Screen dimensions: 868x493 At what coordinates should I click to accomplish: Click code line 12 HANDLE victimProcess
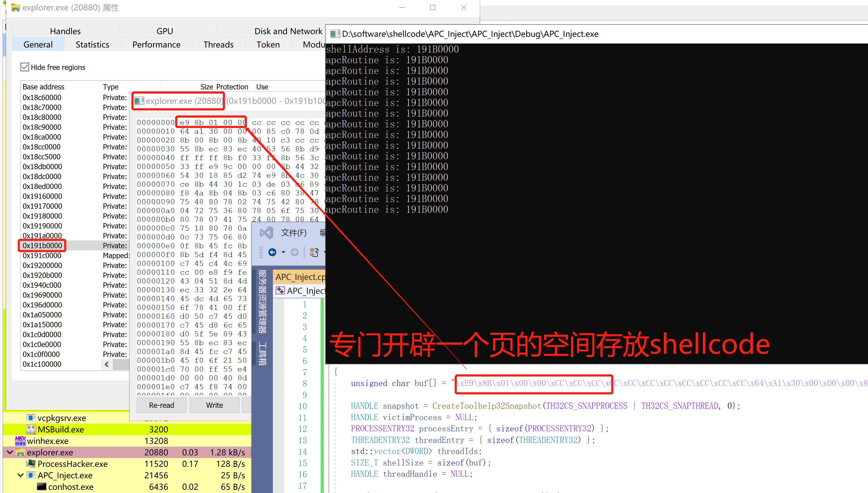[414, 417]
